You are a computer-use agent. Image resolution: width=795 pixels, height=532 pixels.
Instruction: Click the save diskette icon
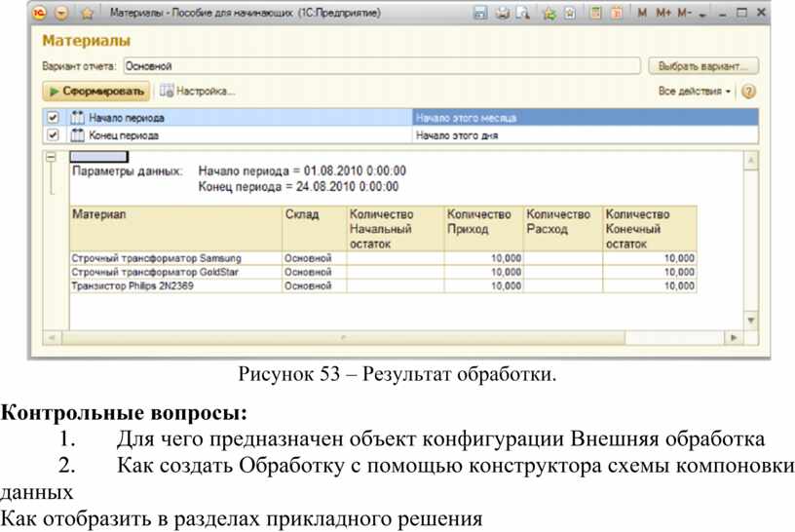[x=479, y=14]
